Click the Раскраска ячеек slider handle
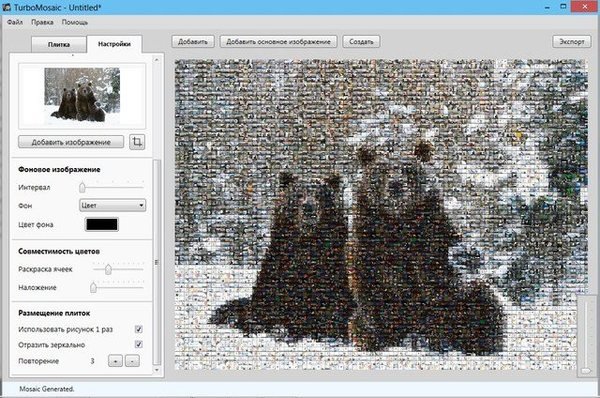Image resolution: width=600 pixels, height=398 pixels. (x=108, y=269)
